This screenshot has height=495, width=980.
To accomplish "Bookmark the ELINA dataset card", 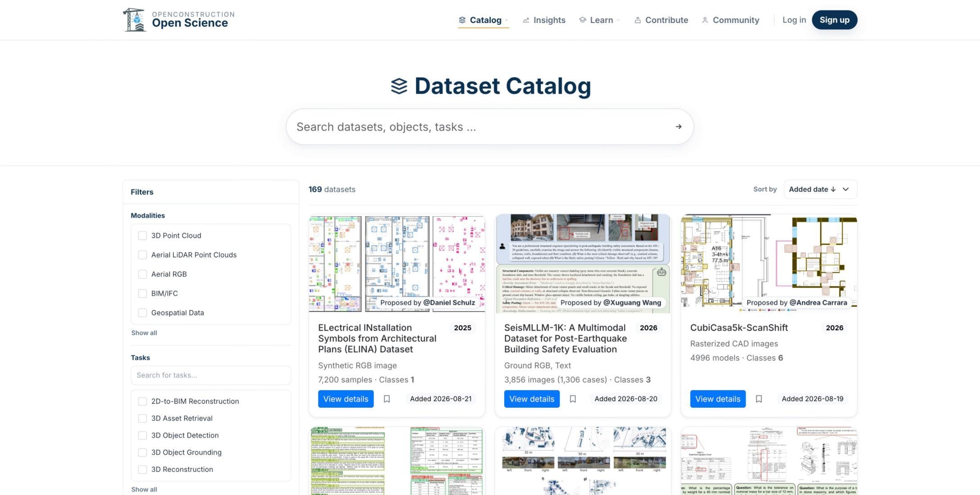I will click(x=387, y=399).
